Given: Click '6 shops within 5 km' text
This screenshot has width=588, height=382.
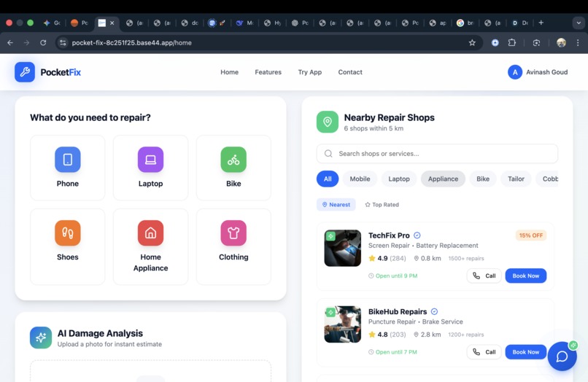Looking at the screenshot, I should pos(374,128).
